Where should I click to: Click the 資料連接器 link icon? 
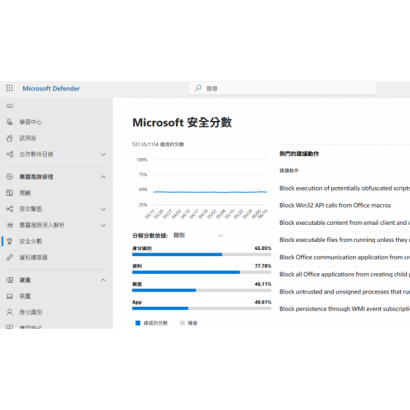click(x=10, y=257)
